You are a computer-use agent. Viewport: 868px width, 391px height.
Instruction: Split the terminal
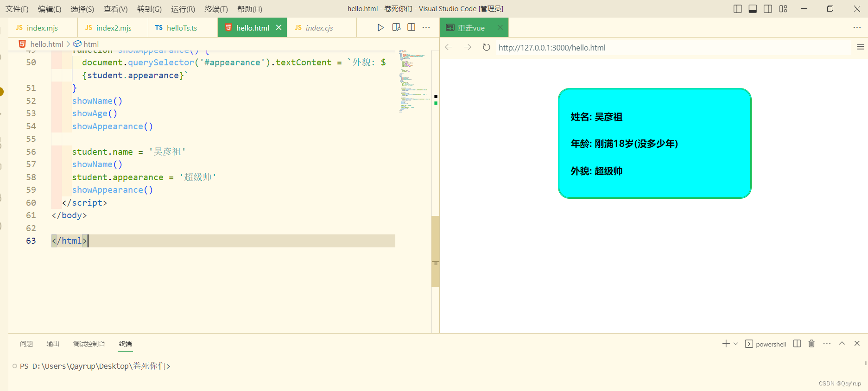coord(797,343)
